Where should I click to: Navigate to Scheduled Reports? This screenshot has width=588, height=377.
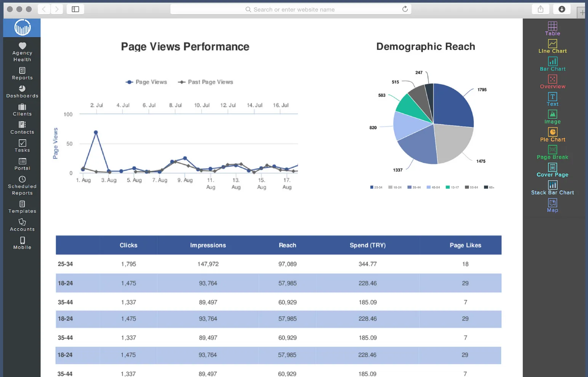pos(22,185)
